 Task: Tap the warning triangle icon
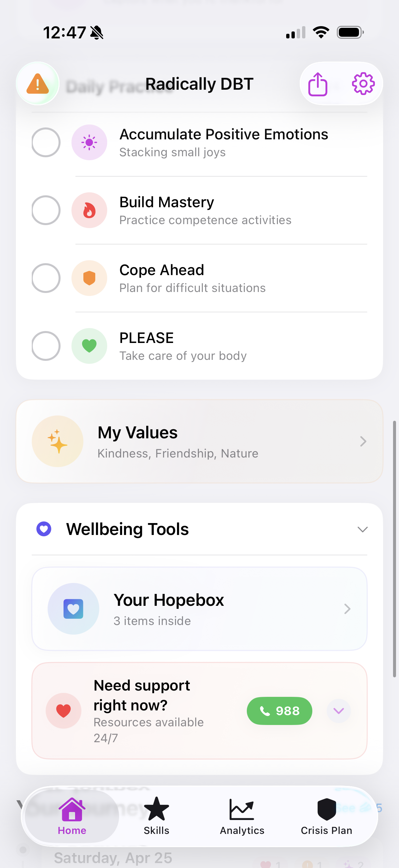[x=37, y=83]
